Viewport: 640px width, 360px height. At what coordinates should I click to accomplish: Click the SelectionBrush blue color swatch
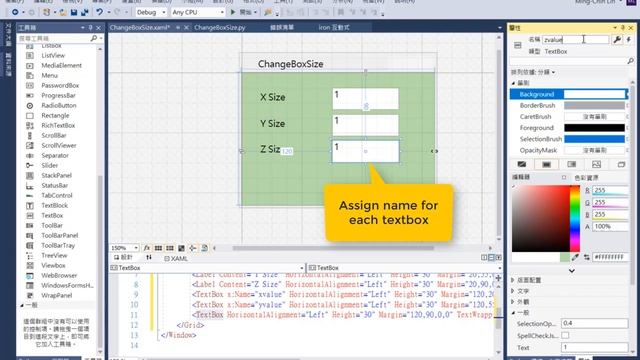594,139
